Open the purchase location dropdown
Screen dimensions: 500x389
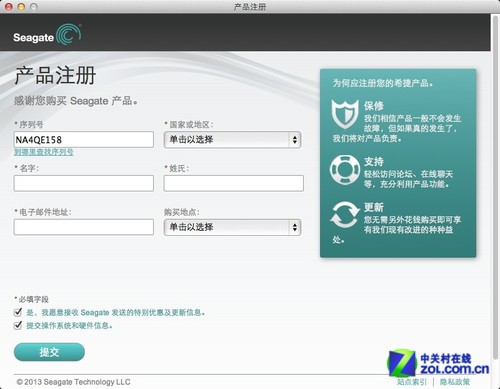pos(232,227)
